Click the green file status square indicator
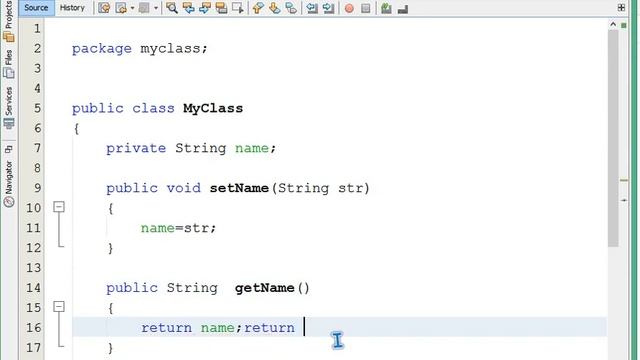 pyautogui.click(x=624, y=25)
